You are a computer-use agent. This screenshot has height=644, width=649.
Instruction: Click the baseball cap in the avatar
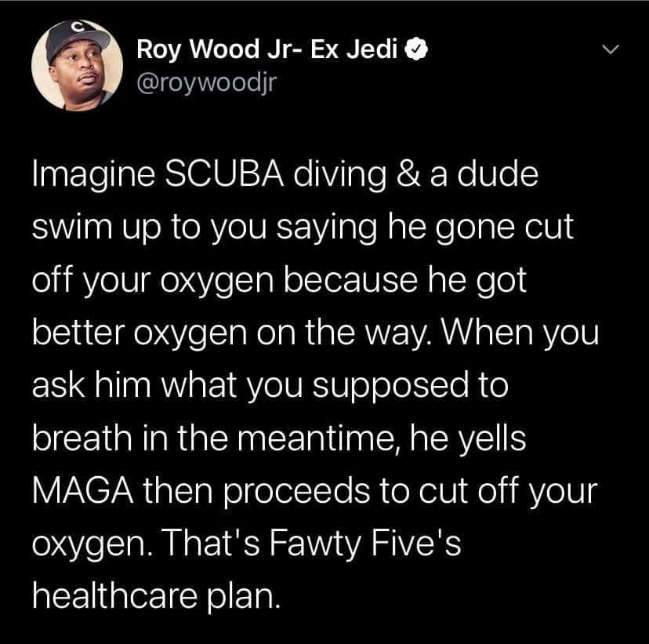pos(77,40)
